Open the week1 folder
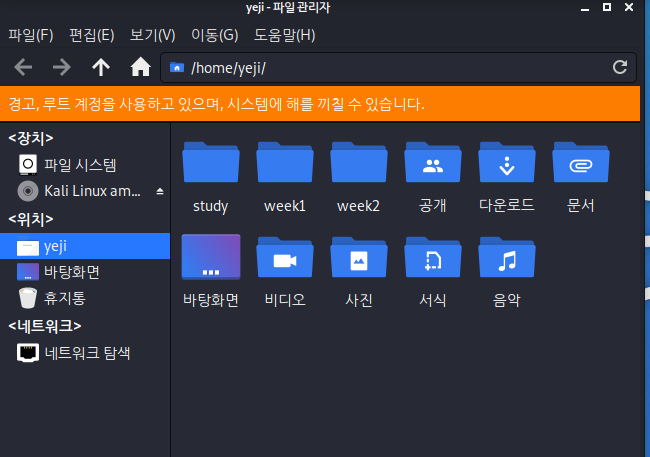 [x=285, y=178]
